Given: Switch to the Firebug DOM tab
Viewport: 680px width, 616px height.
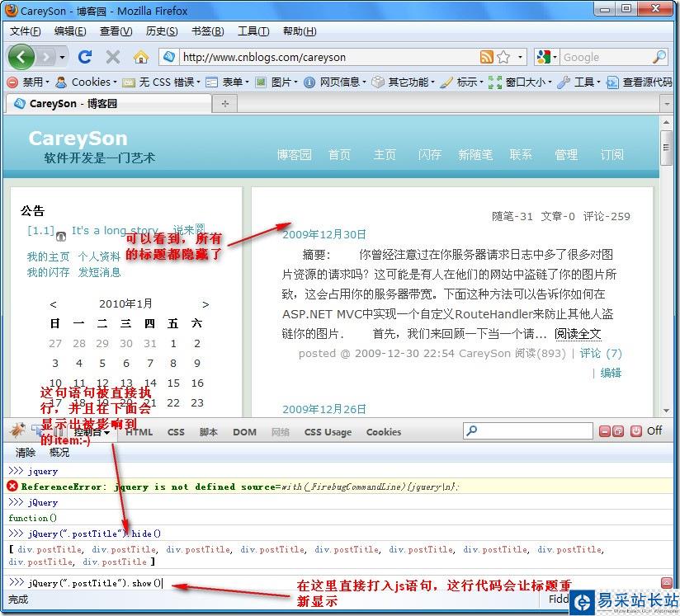Looking at the screenshot, I should pyautogui.click(x=244, y=432).
